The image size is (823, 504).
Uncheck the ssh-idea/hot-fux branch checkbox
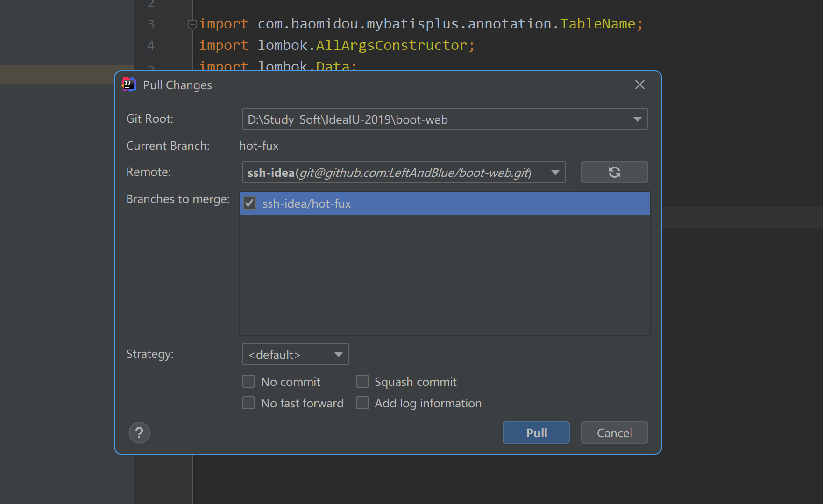coord(249,203)
